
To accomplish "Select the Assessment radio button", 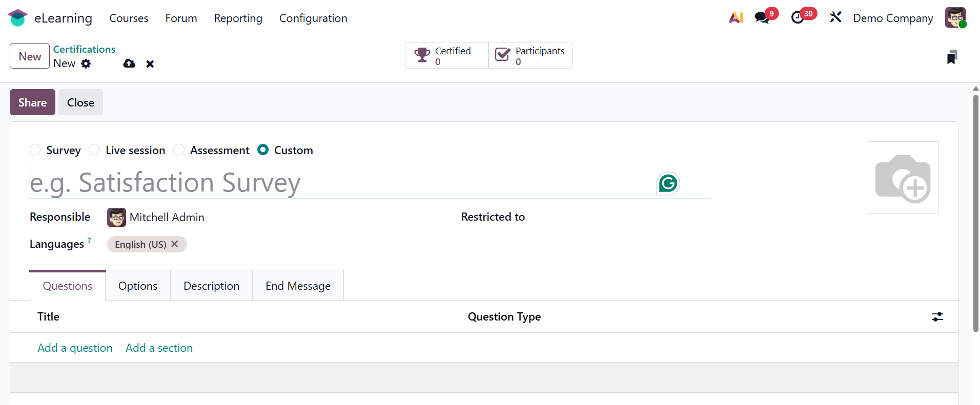I will coord(179,150).
